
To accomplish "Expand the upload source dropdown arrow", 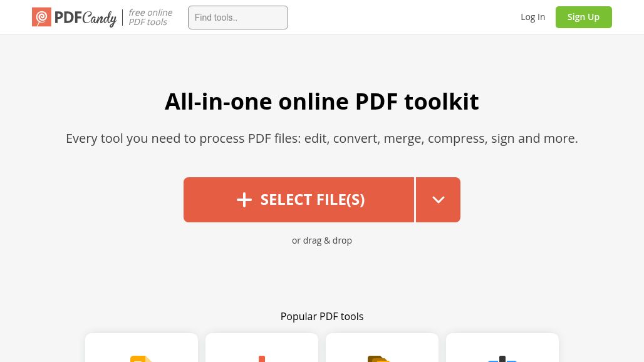I will click(439, 200).
